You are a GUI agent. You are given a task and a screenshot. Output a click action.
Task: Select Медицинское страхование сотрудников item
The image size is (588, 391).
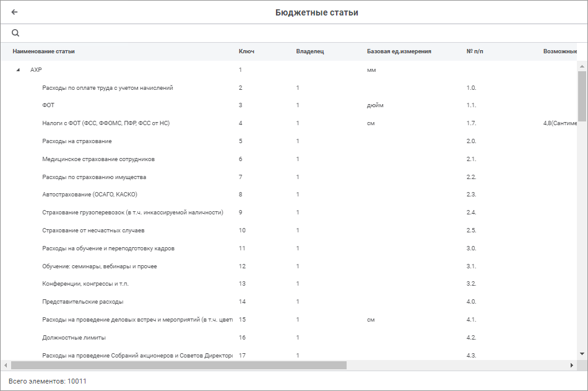click(x=98, y=159)
